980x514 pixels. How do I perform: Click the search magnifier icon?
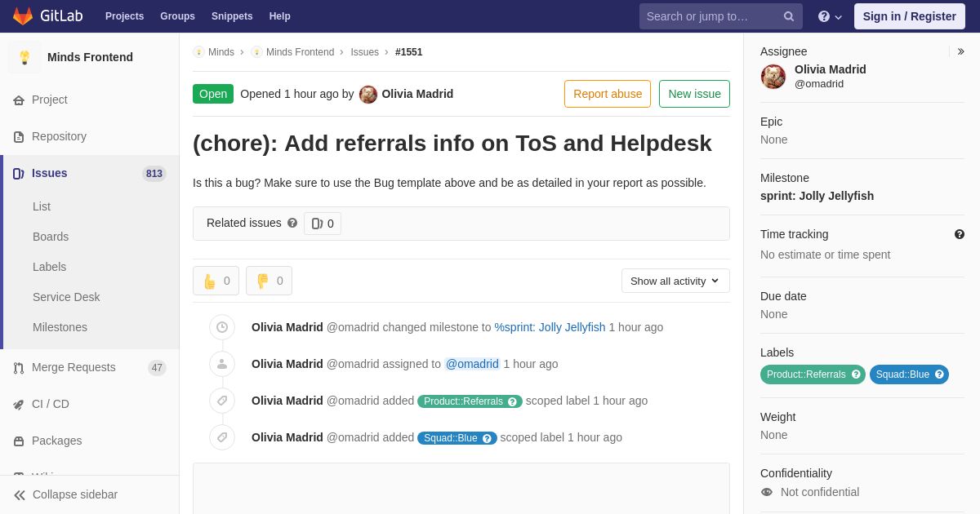pos(789,16)
